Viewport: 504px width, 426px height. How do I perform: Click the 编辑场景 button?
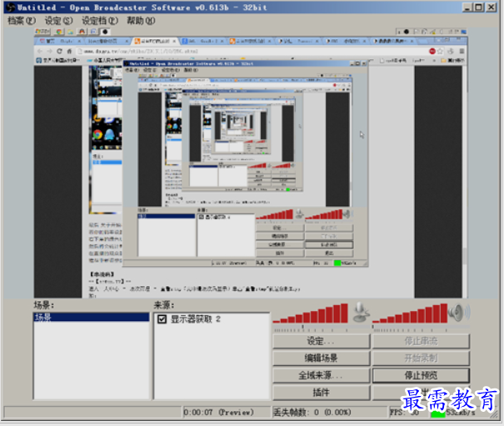pyautogui.click(x=322, y=358)
